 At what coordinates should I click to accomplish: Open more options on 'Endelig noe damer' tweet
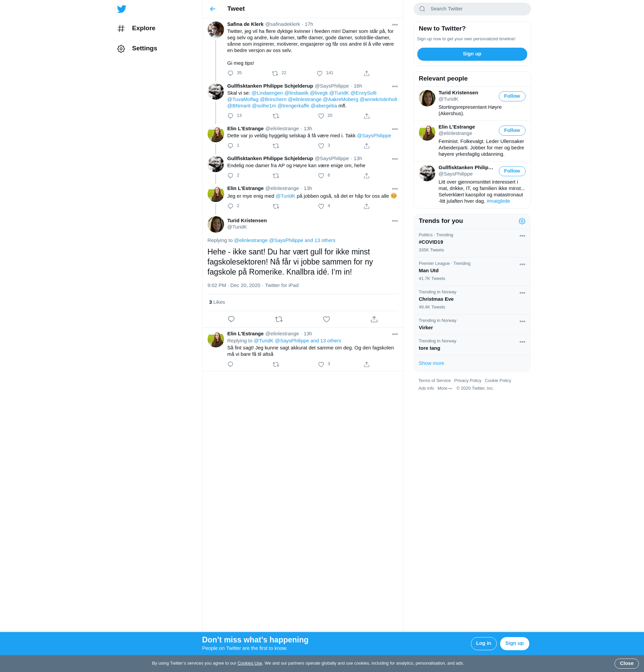(395, 159)
